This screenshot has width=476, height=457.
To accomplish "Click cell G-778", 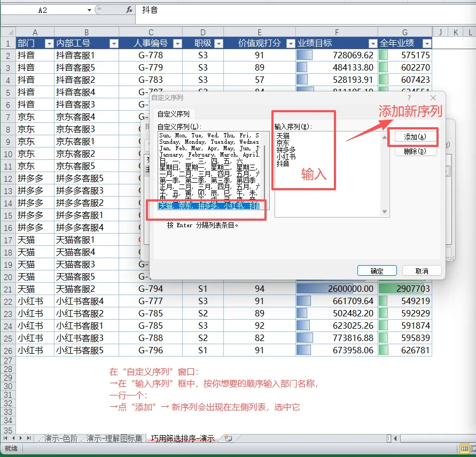I will tap(151, 55).
